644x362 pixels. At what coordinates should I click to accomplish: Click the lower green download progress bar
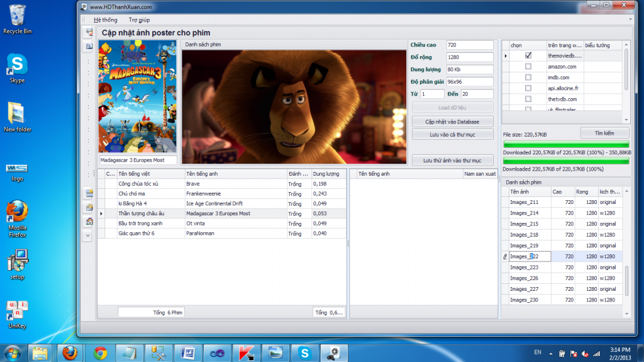[x=566, y=161]
